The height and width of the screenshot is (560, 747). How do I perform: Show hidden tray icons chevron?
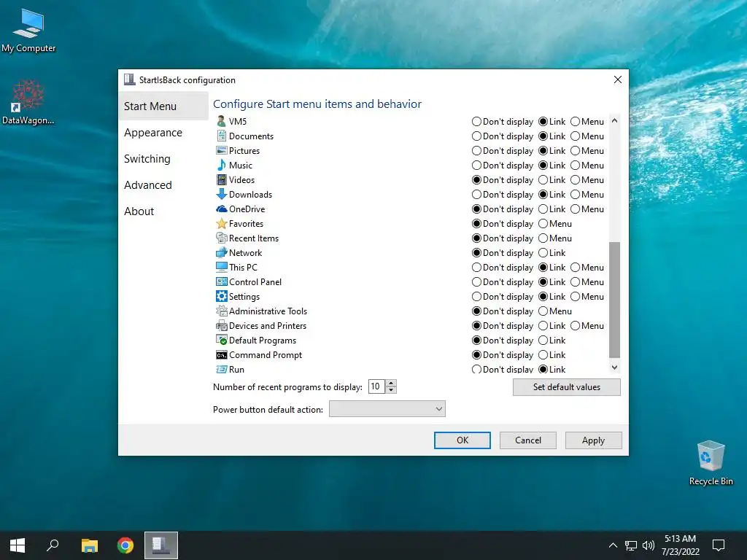[613, 545]
